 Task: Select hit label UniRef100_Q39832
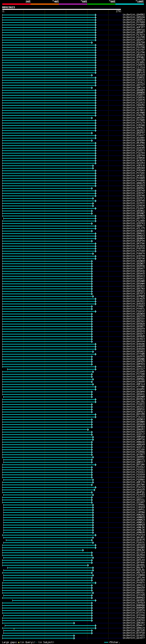(x=134, y=77)
